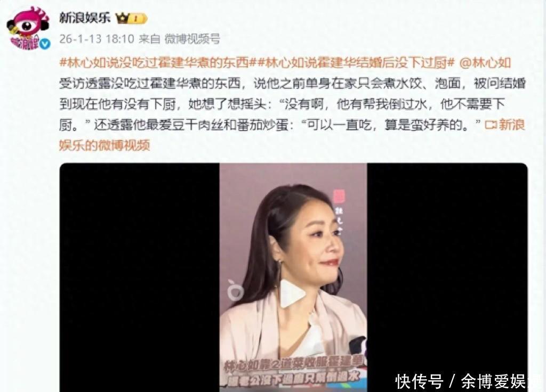
Task: Click the black left side of video
Action: [x=140, y=277]
